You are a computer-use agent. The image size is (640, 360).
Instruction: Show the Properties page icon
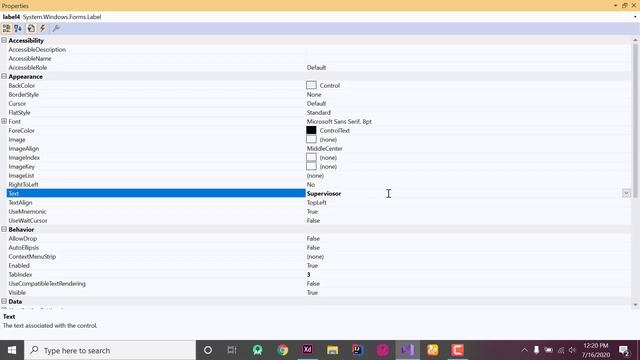pyautogui.click(x=31, y=28)
